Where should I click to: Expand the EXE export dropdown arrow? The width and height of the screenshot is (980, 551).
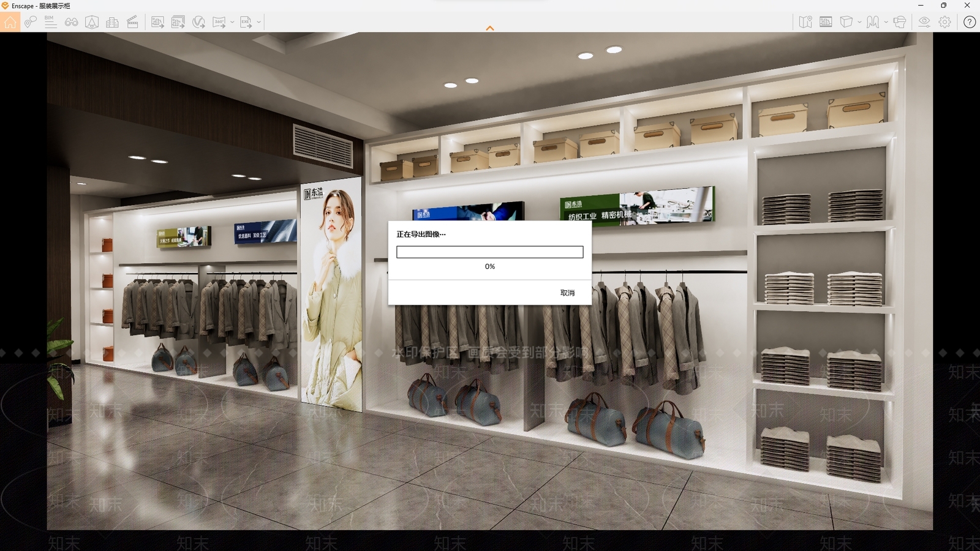(x=258, y=22)
